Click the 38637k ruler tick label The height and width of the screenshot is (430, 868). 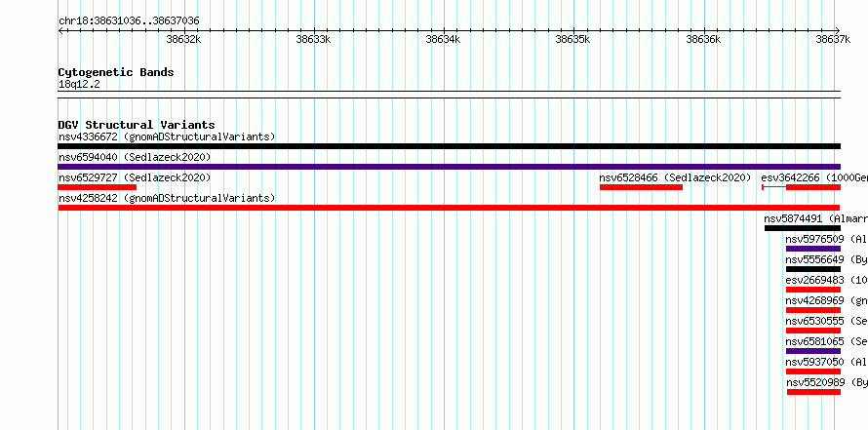pyautogui.click(x=833, y=39)
